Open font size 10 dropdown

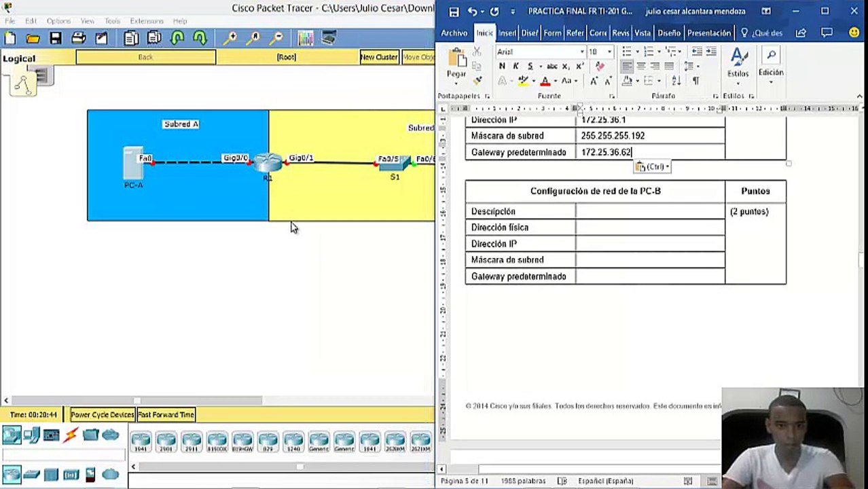pyautogui.click(x=609, y=52)
